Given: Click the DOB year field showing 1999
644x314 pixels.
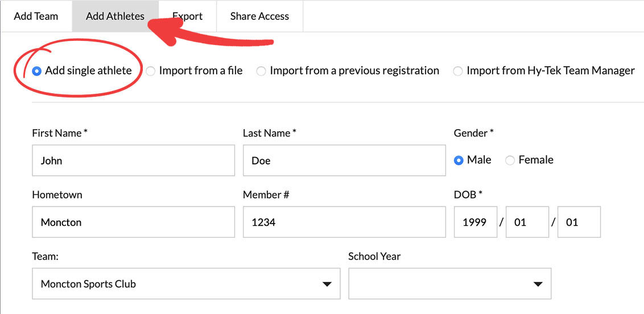Looking at the screenshot, I should point(475,222).
